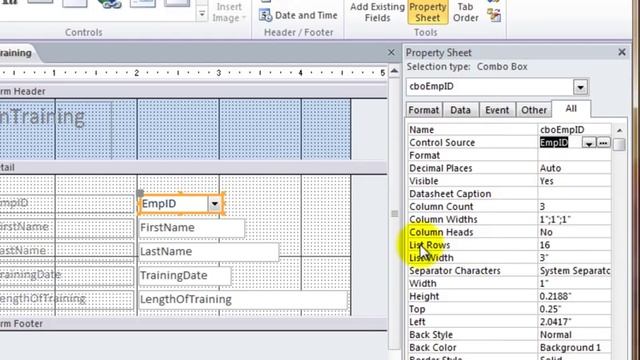Click the List Rows value 16

574,245
